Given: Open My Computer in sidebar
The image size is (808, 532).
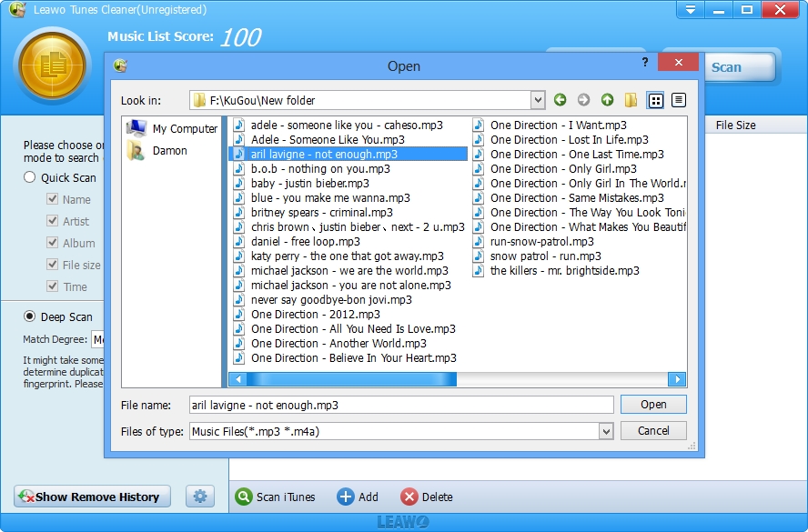Looking at the screenshot, I should click(x=173, y=129).
